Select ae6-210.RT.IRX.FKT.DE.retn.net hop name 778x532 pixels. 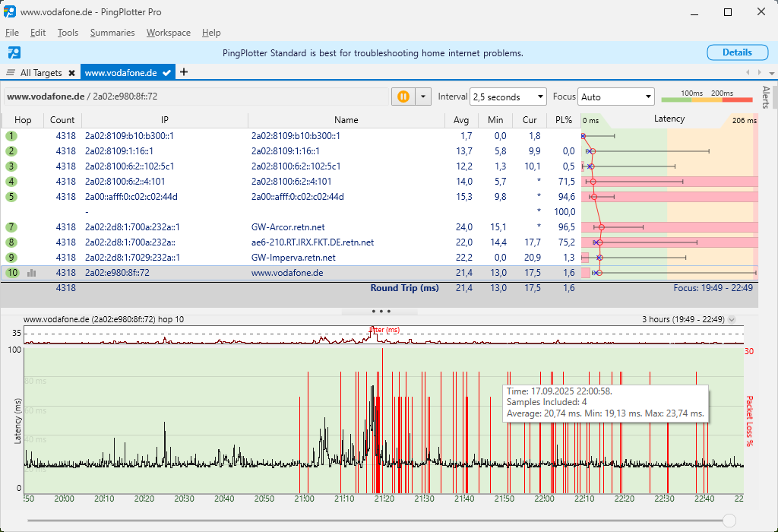[x=312, y=242]
